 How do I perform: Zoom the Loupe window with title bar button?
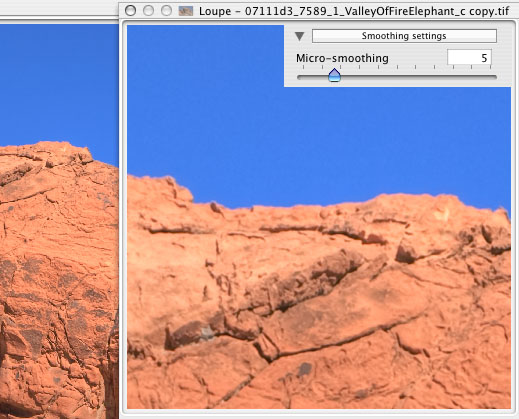pos(166,11)
